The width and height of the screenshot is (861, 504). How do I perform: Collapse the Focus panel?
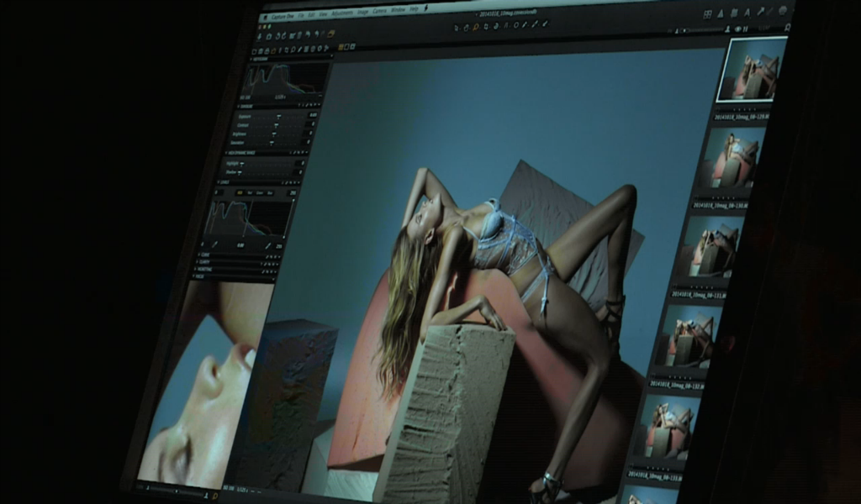click(x=193, y=276)
